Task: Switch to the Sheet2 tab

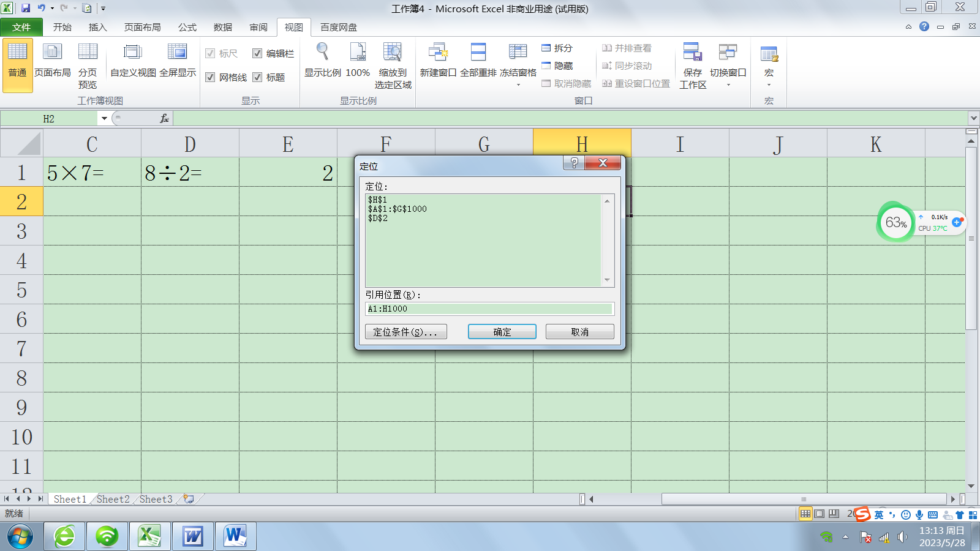Action: pyautogui.click(x=113, y=499)
